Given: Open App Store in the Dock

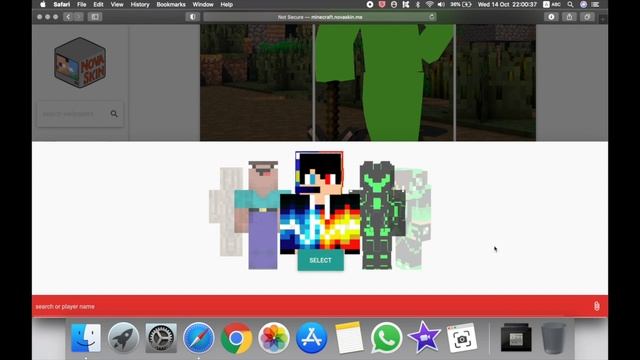Looking at the screenshot, I should (311, 338).
